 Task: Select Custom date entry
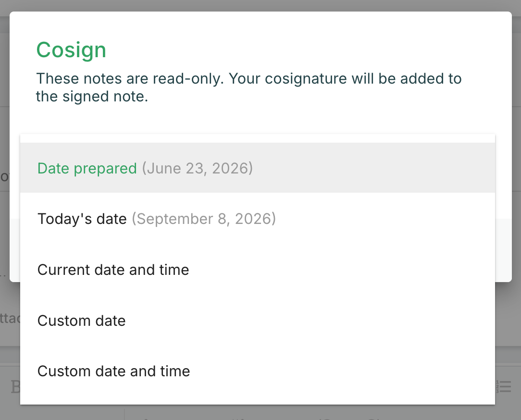point(258,321)
